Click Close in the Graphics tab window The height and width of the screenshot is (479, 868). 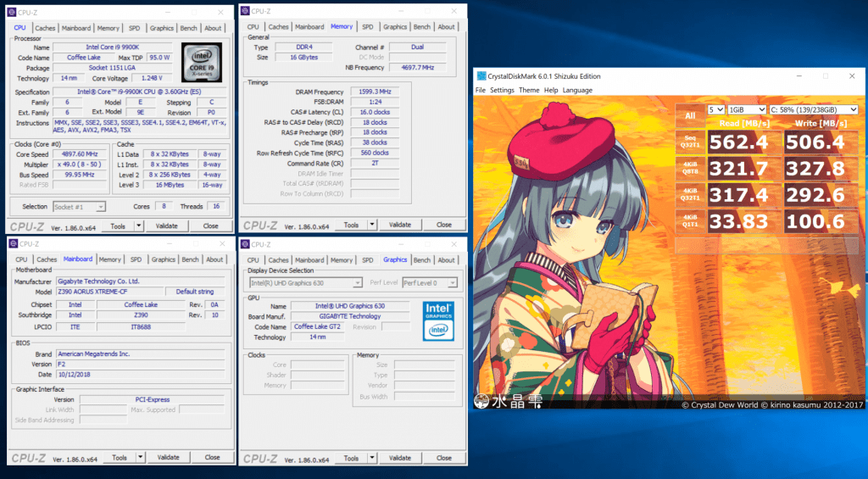444,458
